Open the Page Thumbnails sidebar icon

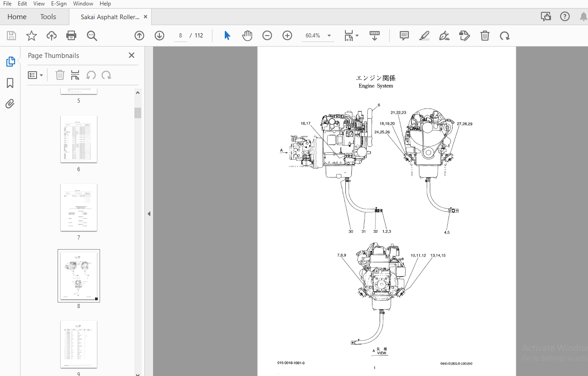click(x=10, y=62)
